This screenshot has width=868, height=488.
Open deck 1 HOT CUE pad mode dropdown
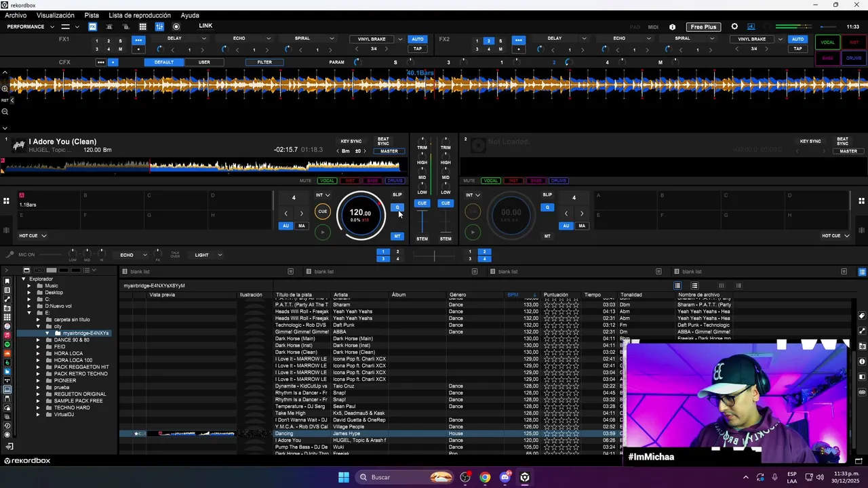pos(33,236)
